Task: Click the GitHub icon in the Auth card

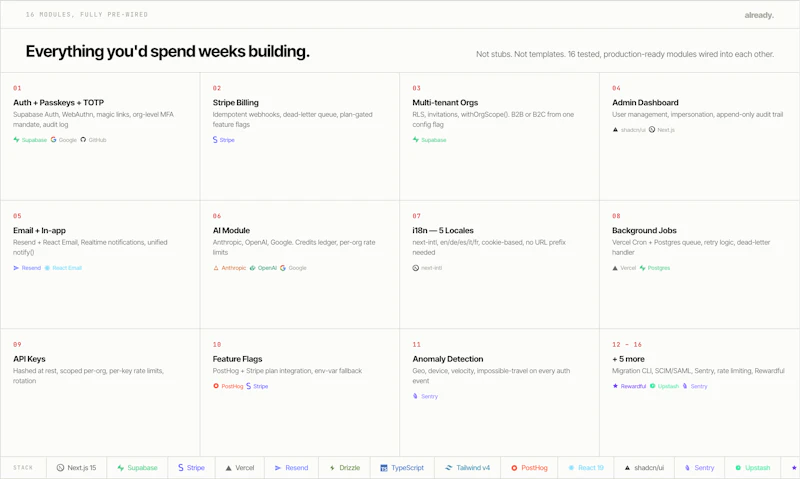Action: (83, 140)
